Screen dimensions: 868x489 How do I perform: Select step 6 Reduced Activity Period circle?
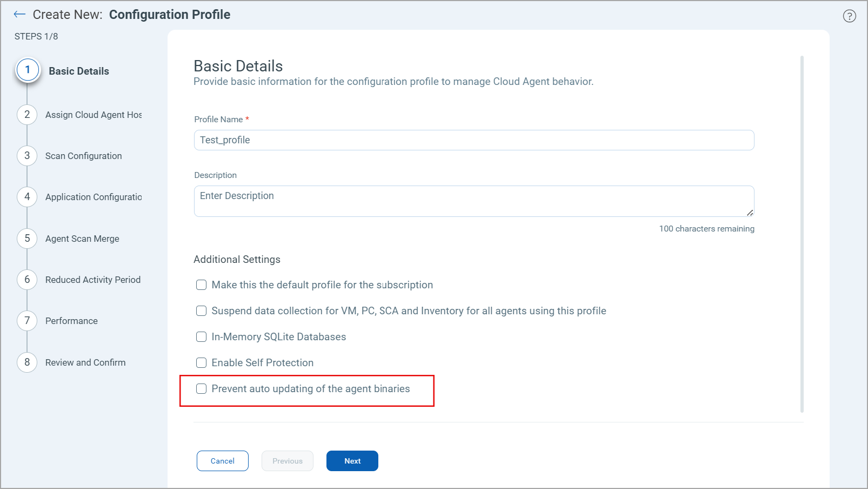click(x=27, y=280)
